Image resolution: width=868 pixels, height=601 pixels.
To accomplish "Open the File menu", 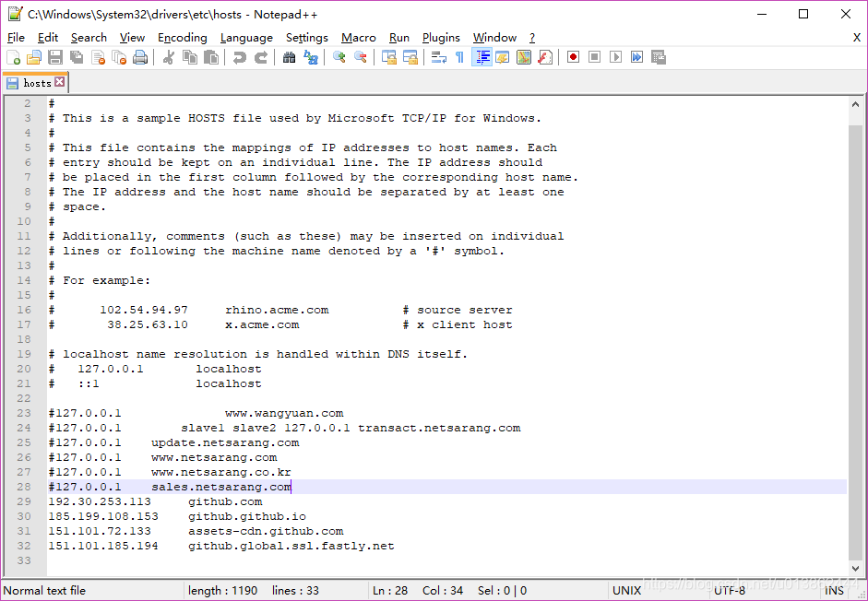I will click(x=16, y=38).
